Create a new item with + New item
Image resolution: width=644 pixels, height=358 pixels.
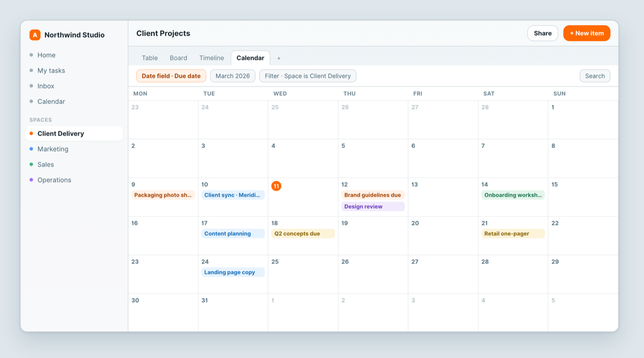pos(587,33)
